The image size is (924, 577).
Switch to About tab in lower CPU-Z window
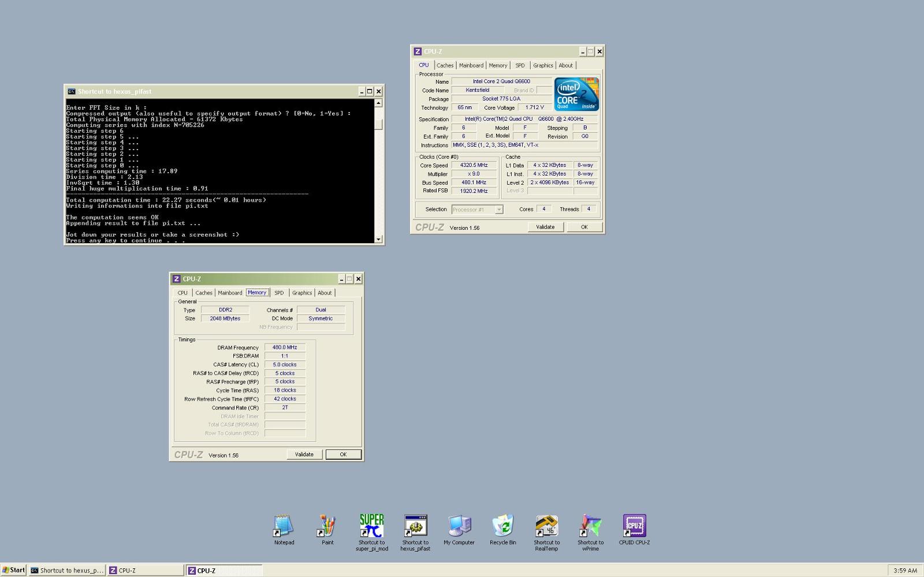(325, 293)
